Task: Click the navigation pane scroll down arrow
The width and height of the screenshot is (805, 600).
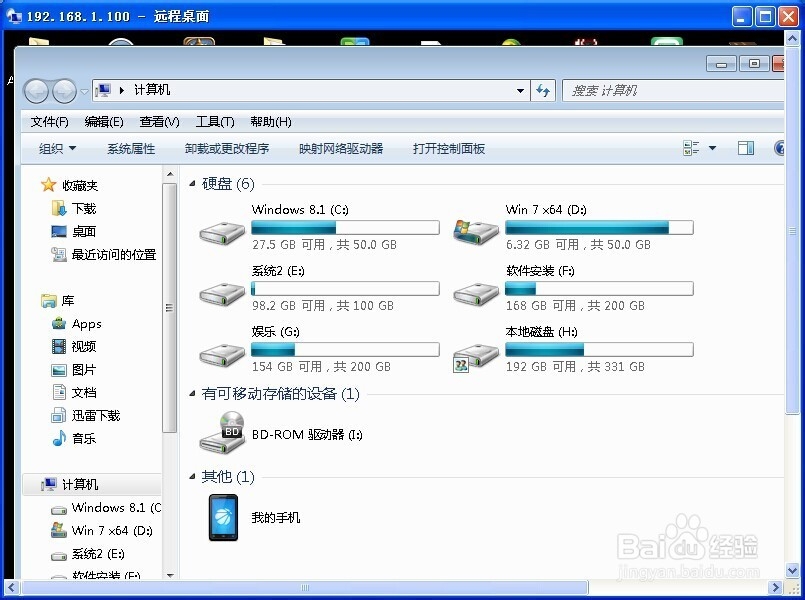Action: click(170, 575)
